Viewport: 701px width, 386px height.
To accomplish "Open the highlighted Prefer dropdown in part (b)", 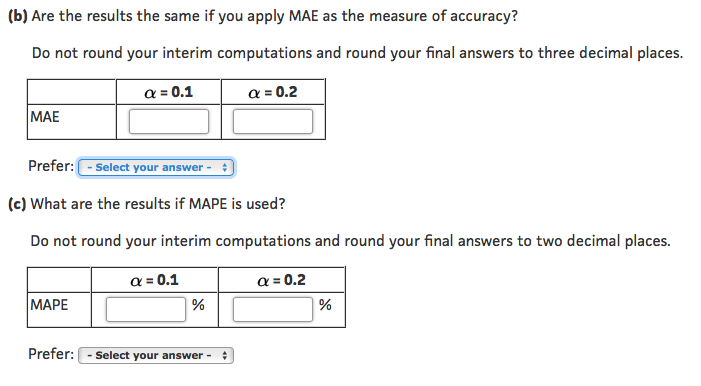I will 156,168.
